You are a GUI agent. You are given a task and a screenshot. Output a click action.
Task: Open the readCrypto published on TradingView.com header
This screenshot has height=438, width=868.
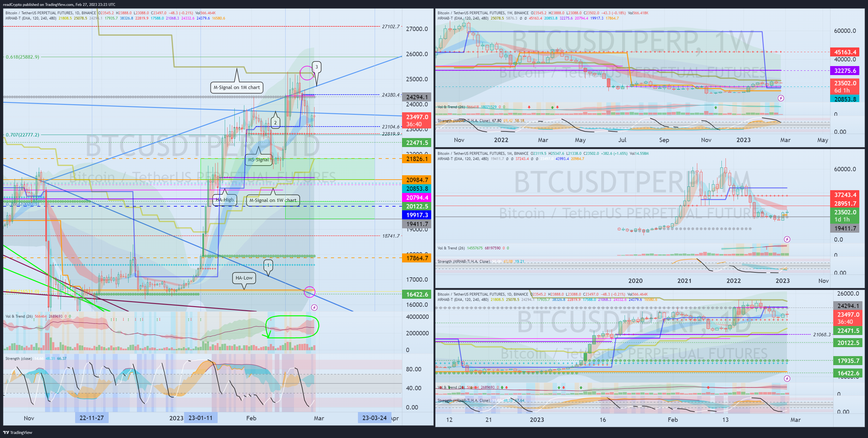pos(59,4)
